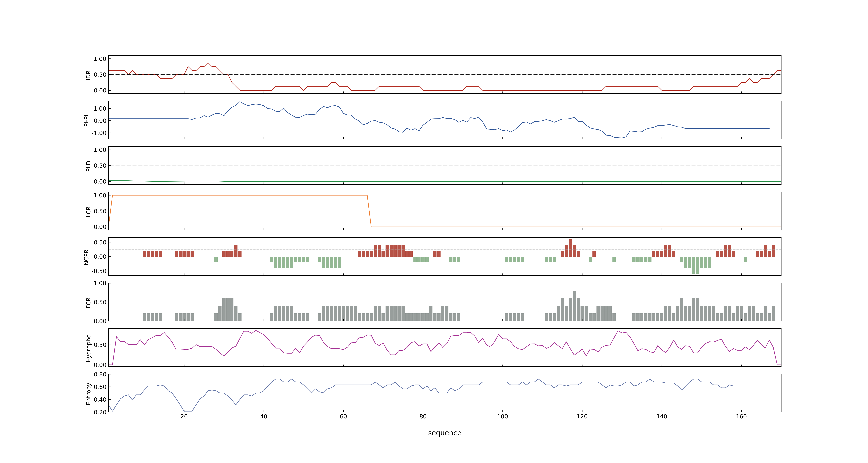Click the 1.00 tick on FCR axis
868x463 pixels.
(100, 283)
